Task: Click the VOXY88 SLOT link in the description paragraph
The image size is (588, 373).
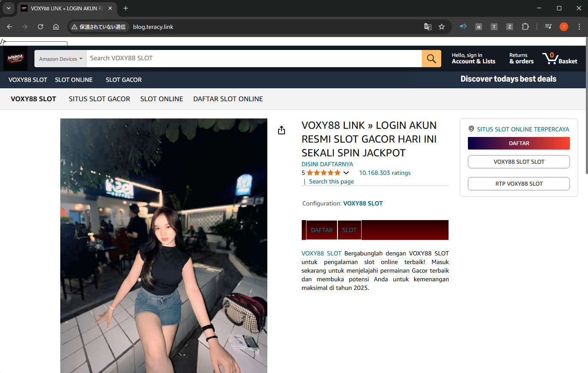Action: tap(322, 253)
